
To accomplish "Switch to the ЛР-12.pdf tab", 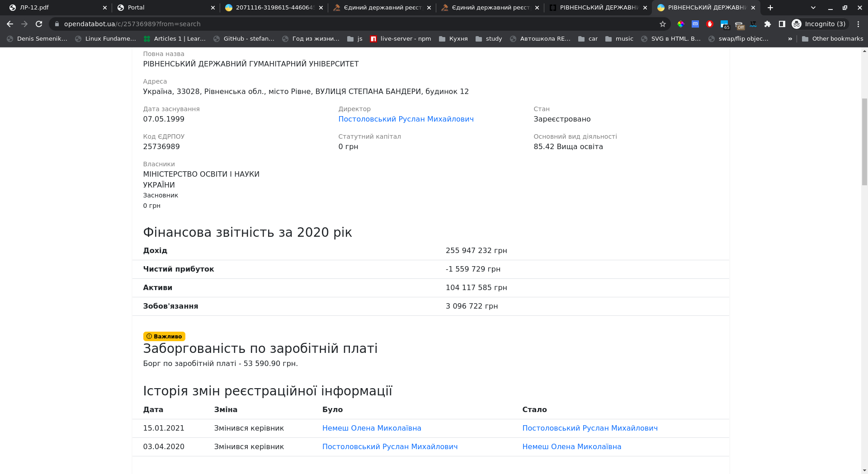I will (54, 8).
